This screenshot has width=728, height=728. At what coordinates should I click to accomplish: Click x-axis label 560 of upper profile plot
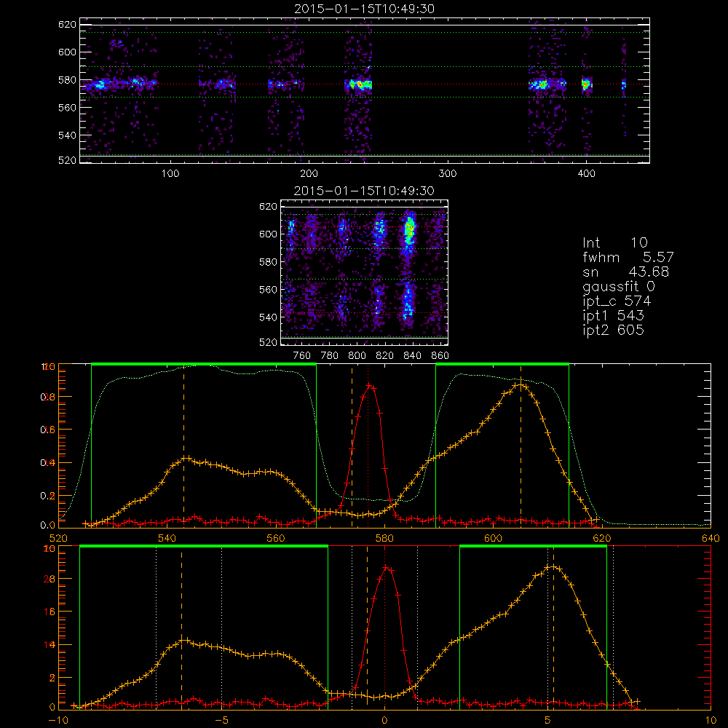click(276, 539)
